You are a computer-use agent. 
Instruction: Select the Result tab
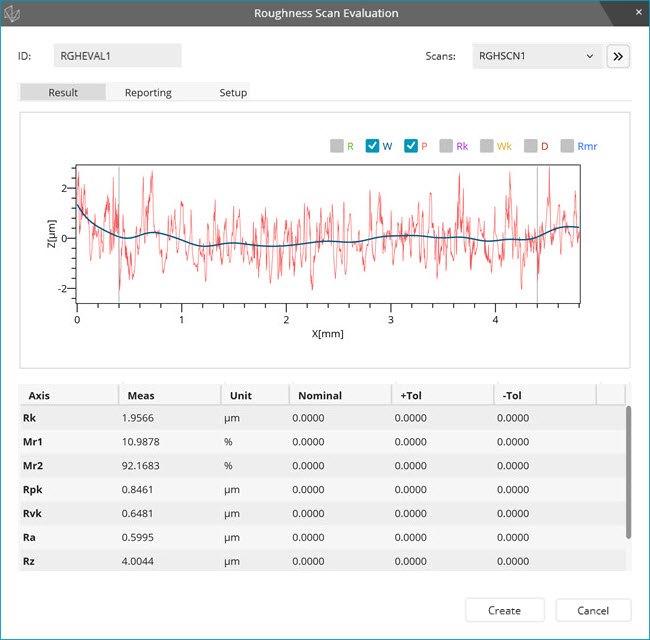[63, 92]
